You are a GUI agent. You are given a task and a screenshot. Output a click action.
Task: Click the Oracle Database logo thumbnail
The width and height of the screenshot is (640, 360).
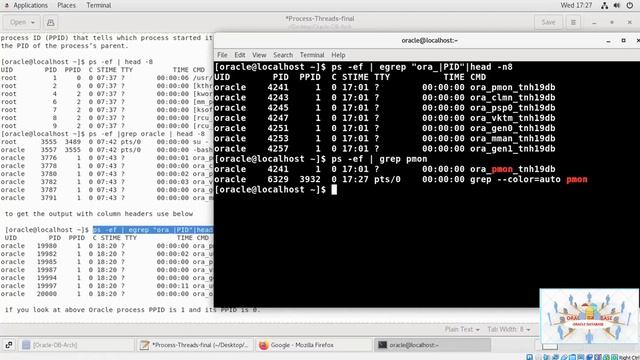(x=589, y=316)
